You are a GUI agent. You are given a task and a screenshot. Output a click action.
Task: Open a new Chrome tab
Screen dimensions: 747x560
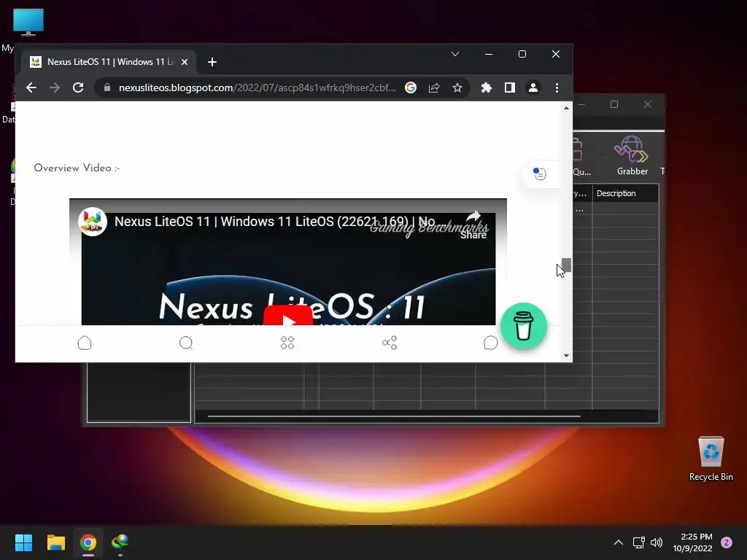click(212, 62)
